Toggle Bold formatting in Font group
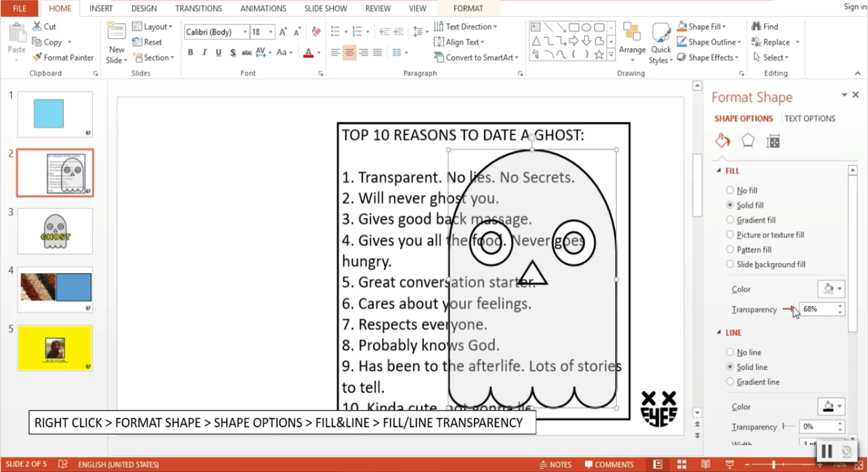Viewport: 868px width, 472px height. (x=190, y=52)
